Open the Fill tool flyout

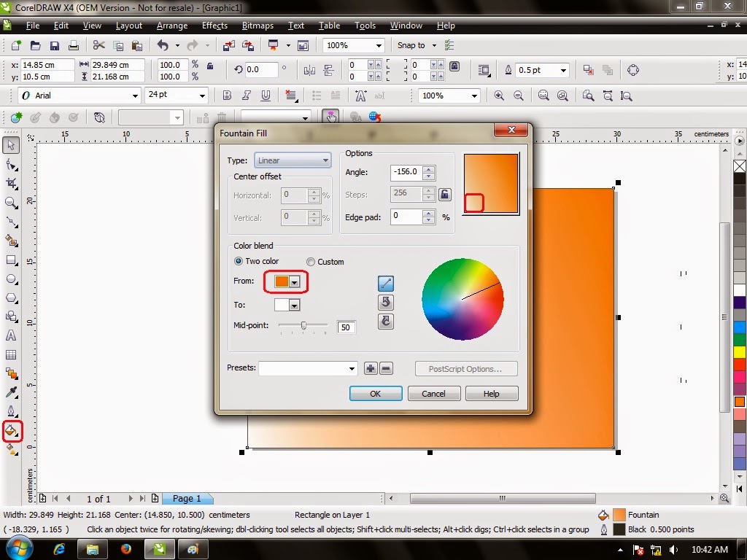12,431
